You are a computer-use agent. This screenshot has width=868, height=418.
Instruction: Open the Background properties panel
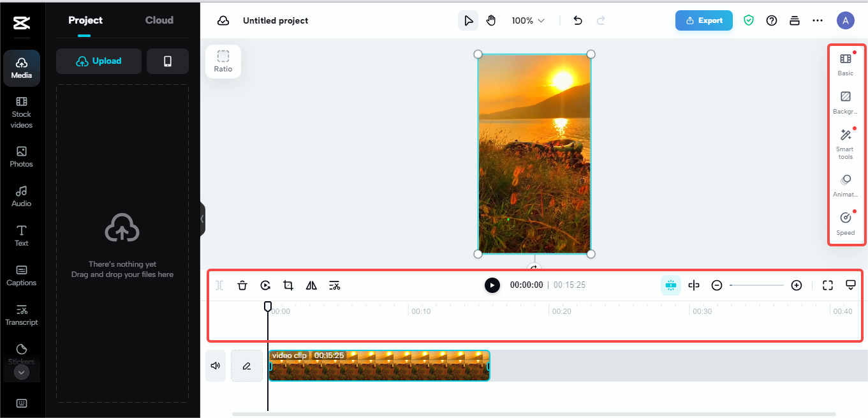click(x=846, y=103)
